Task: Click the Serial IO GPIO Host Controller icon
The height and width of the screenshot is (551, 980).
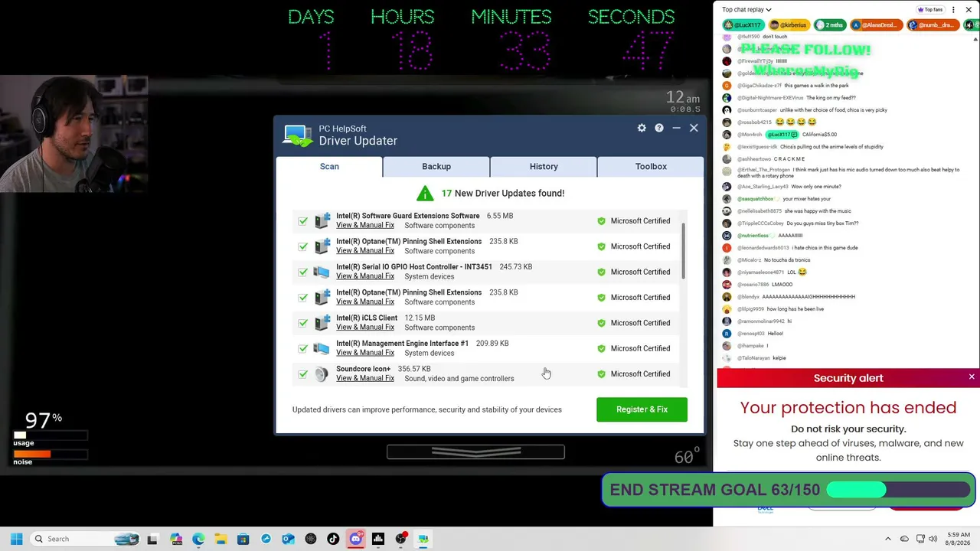Action: pos(322,272)
